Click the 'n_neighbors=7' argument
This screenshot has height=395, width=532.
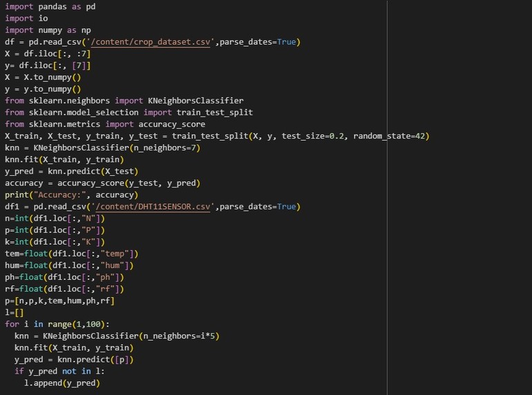click(x=165, y=148)
